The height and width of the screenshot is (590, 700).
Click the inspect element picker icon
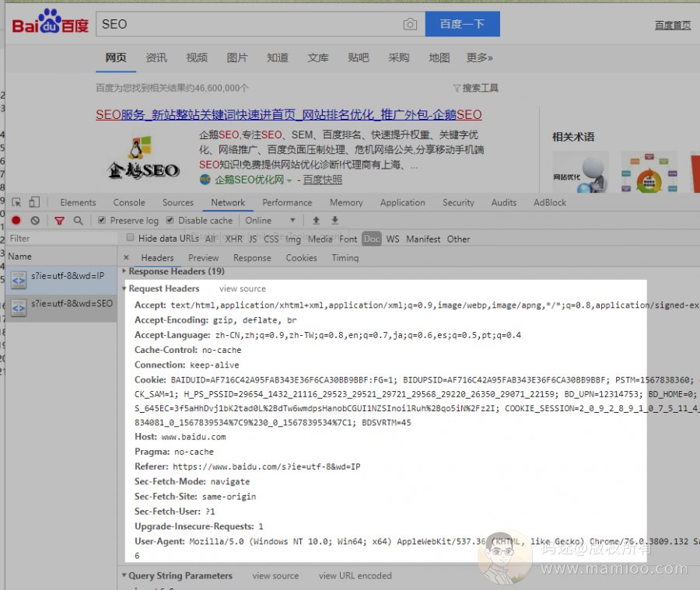(x=16, y=202)
